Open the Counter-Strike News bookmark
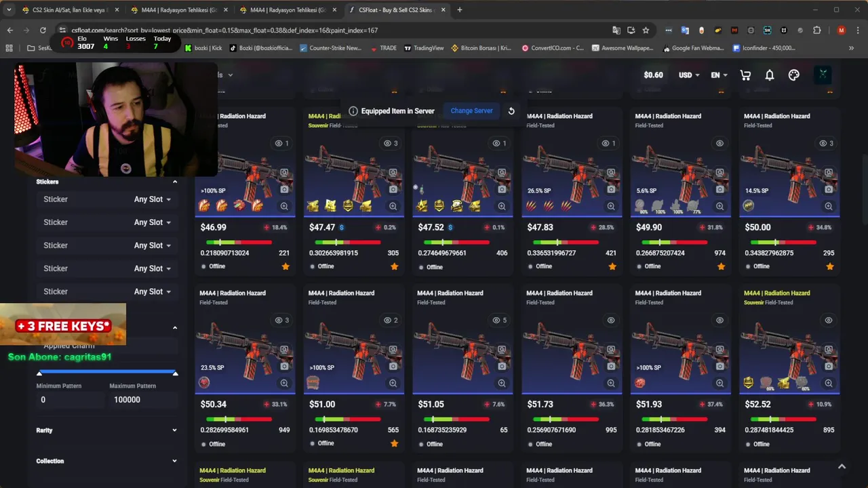The image size is (868, 488). 330,48
